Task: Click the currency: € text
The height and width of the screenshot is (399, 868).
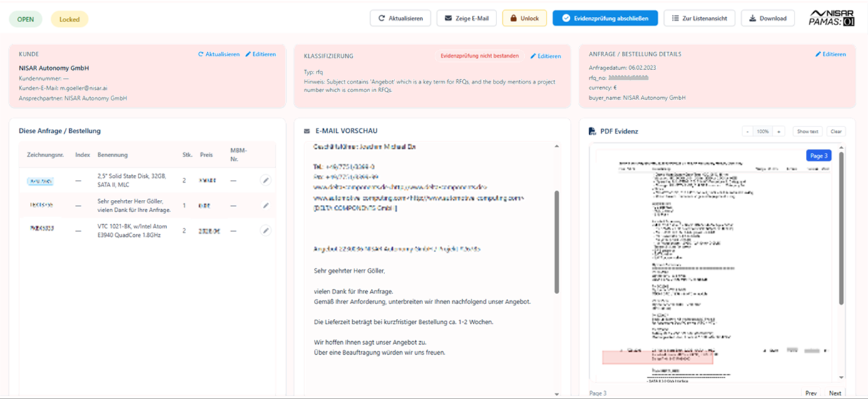Action: coord(603,88)
